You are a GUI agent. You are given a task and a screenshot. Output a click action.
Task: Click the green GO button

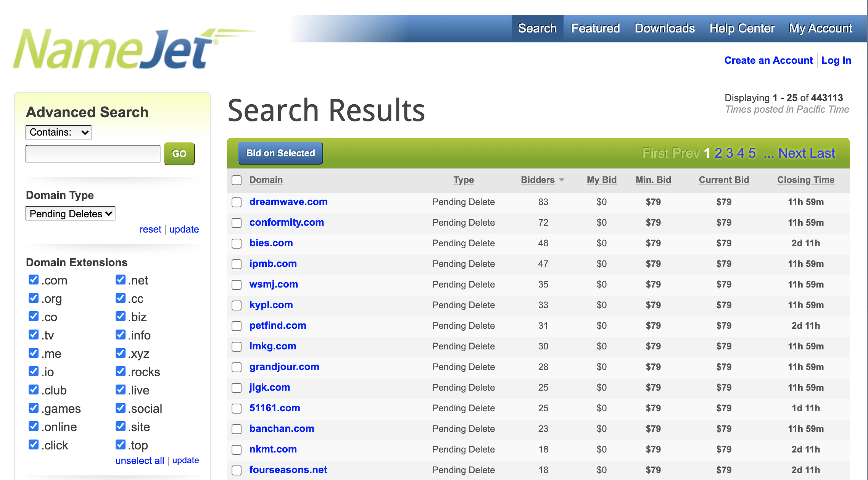coord(179,154)
